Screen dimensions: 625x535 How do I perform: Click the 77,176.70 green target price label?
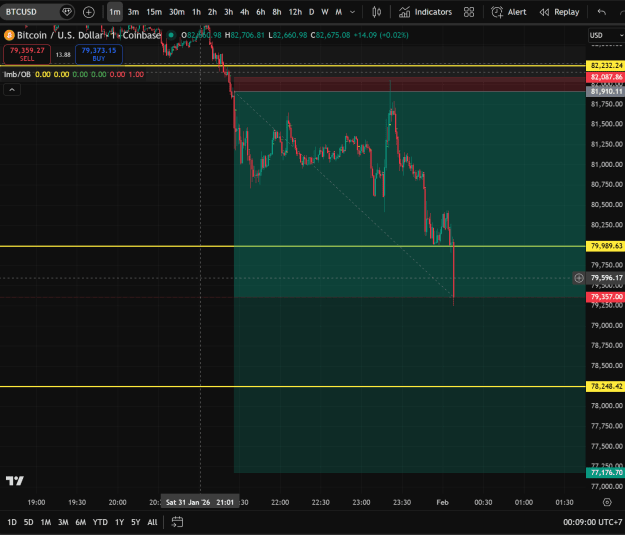(x=605, y=472)
